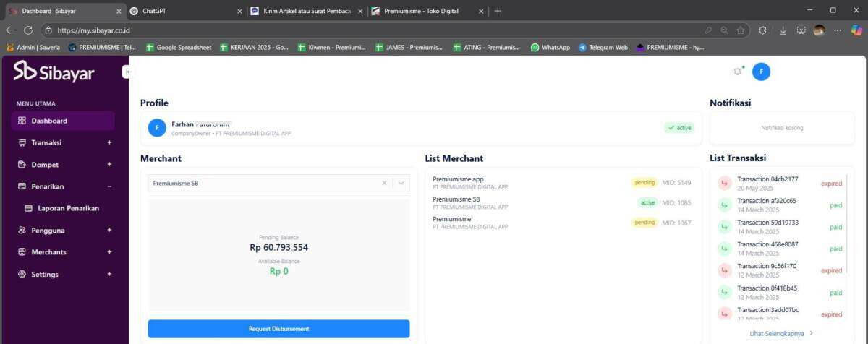Reload the page with the refresh icon
Viewport: 868px width, 344px height.
point(28,30)
